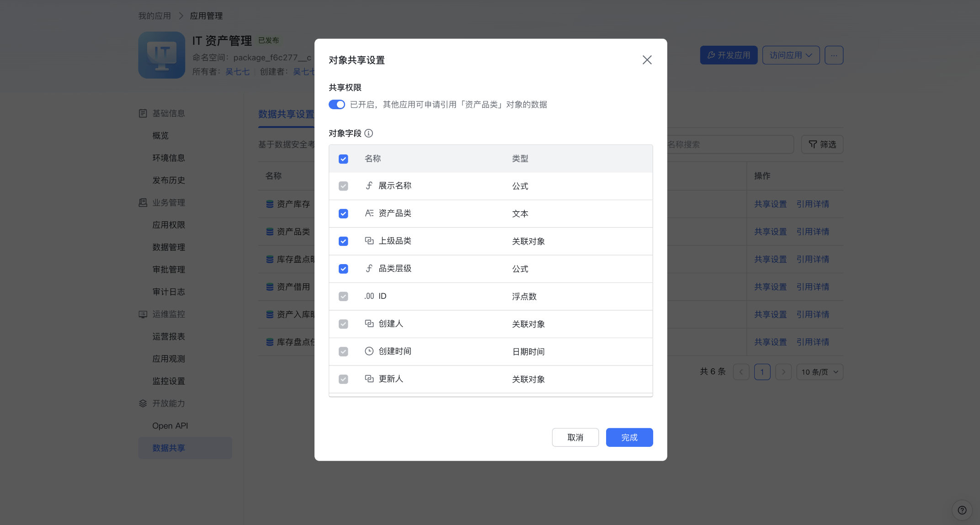Toggle checkbox for 创建时间 field
Image resolution: width=980 pixels, height=525 pixels.
tap(343, 351)
